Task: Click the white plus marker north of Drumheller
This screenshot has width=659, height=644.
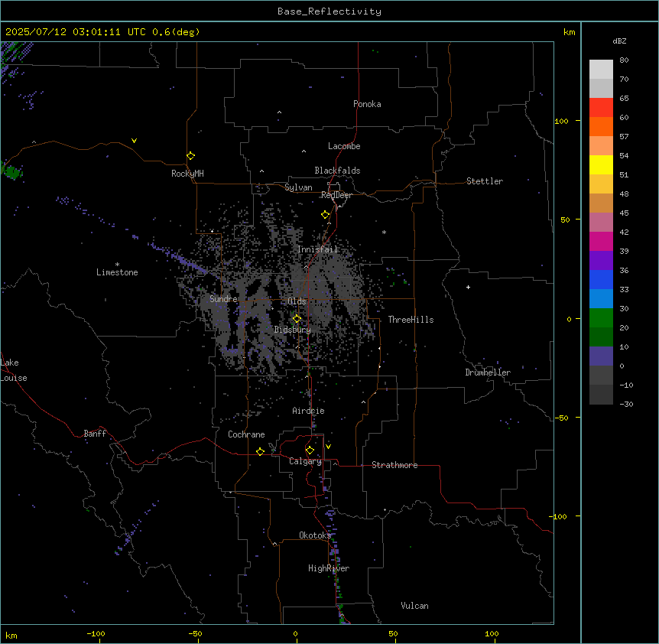Action: point(468,287)
